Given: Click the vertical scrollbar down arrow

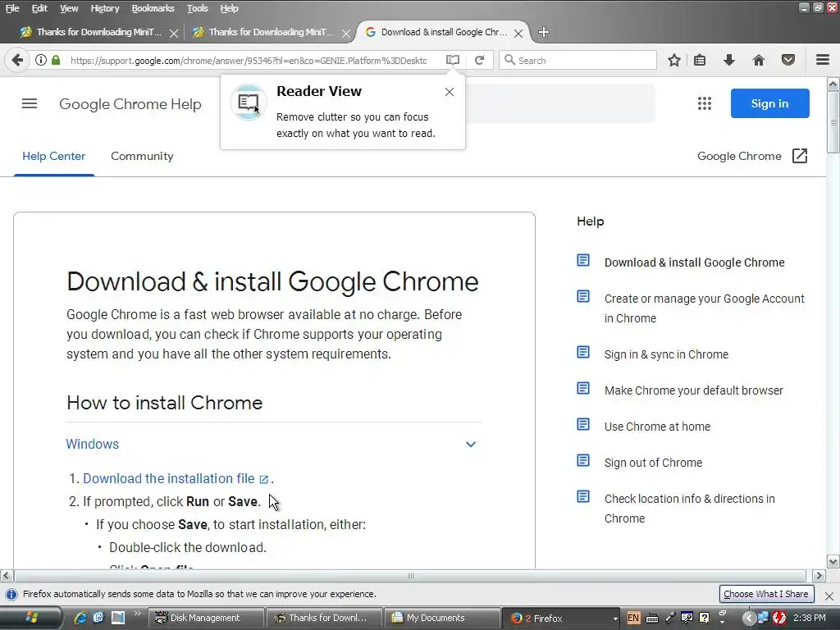Looking at the screenshot, I should pos(833,562).
